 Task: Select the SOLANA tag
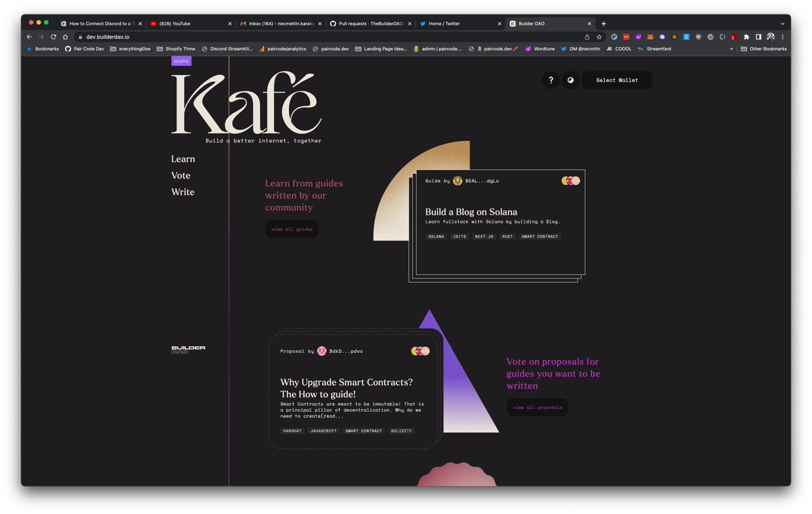click(436, 236)
